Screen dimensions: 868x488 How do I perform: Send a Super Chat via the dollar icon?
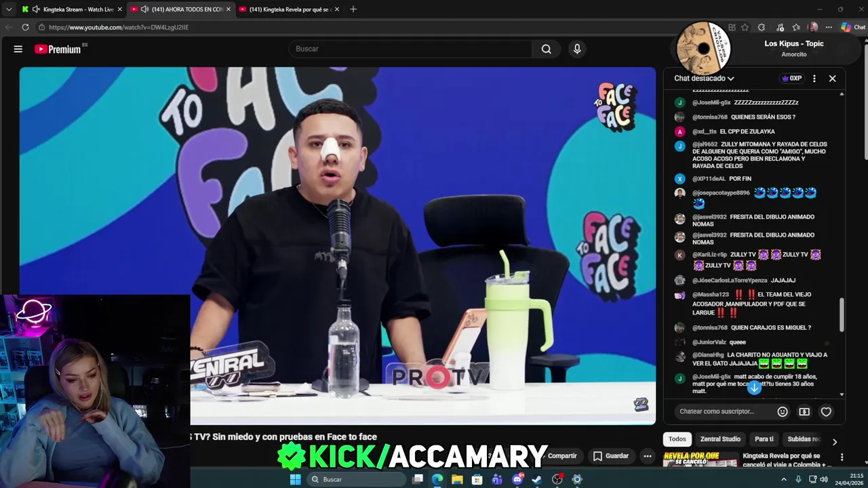[x=804, y=411]
